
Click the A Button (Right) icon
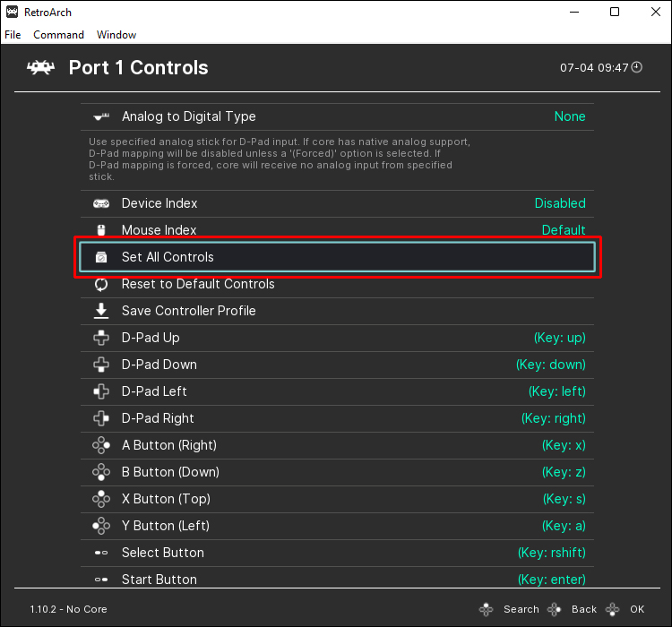point(101,445)
